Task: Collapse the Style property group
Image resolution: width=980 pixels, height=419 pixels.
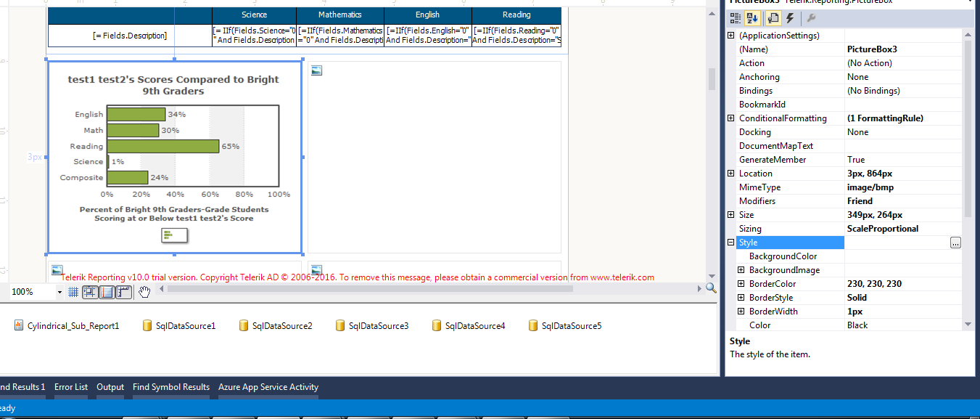Action: 730,243
